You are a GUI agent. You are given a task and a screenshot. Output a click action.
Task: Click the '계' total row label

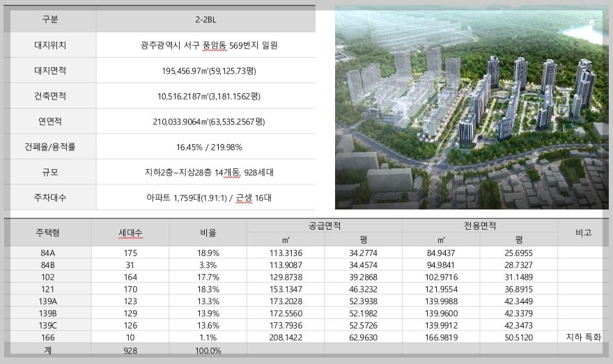click(x=47, y=350)
